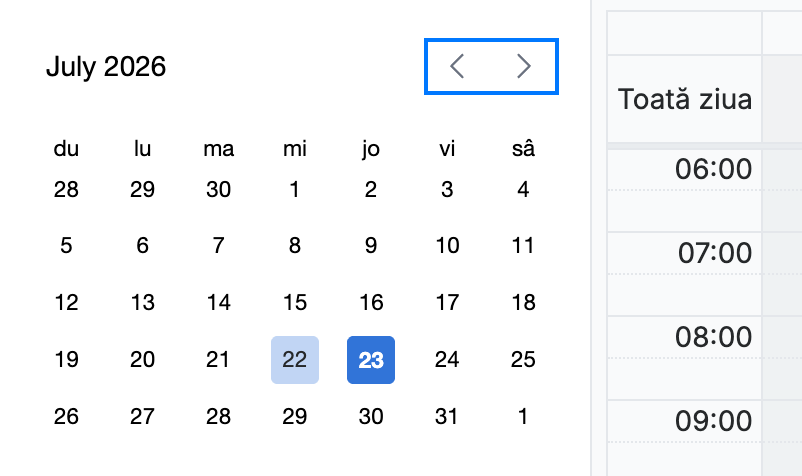
Task: Click the 09:00 time slot row
Action: pos(705,439)
